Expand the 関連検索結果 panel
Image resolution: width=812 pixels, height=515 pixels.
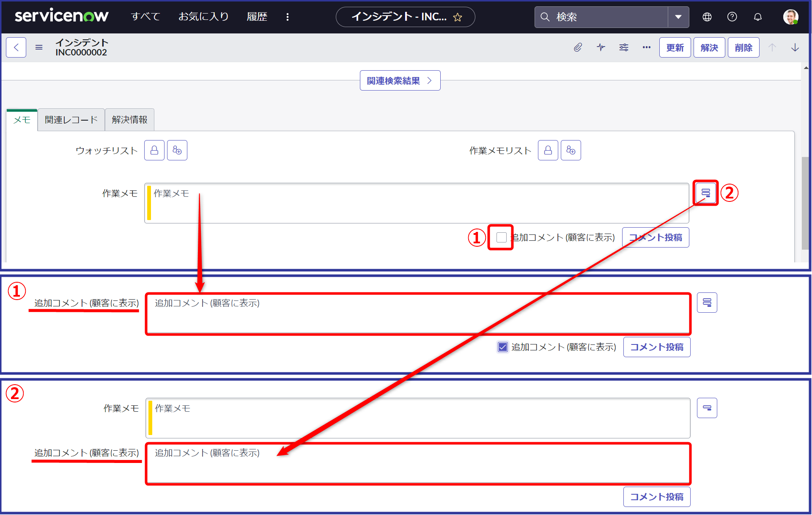click(400, 80)
